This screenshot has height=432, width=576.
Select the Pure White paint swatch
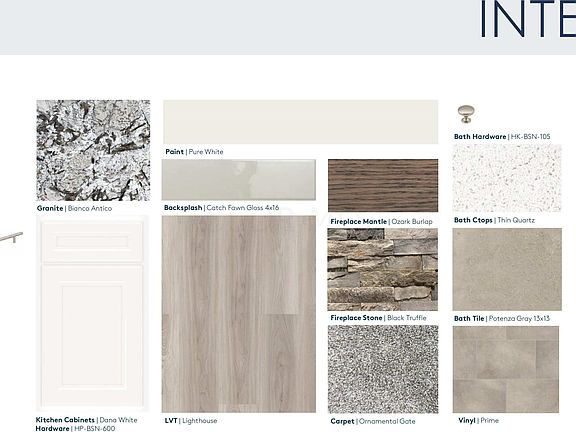point(300,122)
